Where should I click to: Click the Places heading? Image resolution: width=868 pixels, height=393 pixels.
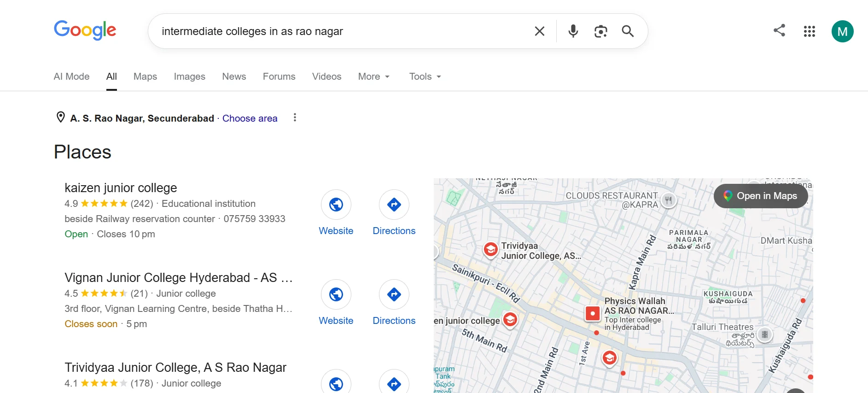(x=82, y=152)
